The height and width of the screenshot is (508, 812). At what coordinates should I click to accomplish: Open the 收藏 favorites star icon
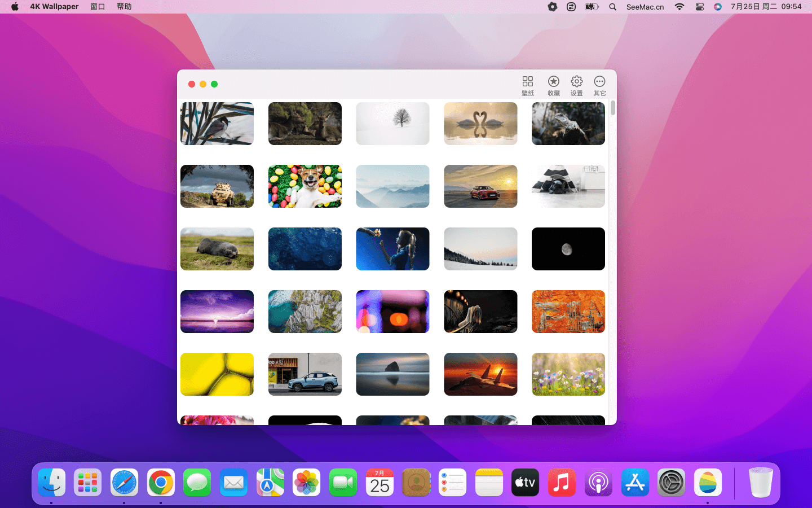tap(553, 86)
